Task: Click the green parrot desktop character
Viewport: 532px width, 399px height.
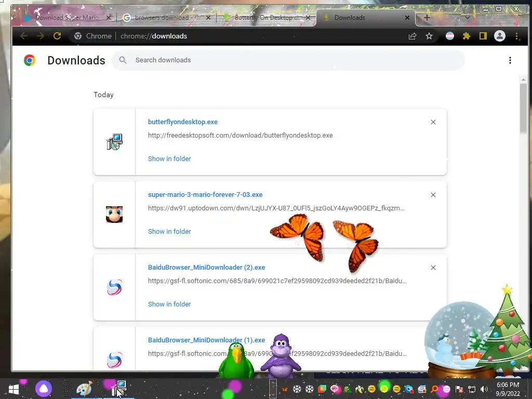Action: click(236, 361)
